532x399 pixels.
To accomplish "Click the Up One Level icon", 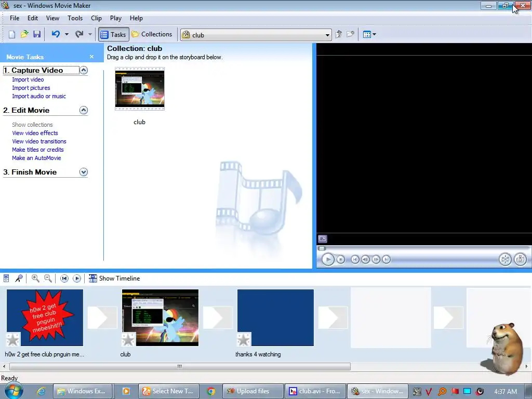I will 338,34.
